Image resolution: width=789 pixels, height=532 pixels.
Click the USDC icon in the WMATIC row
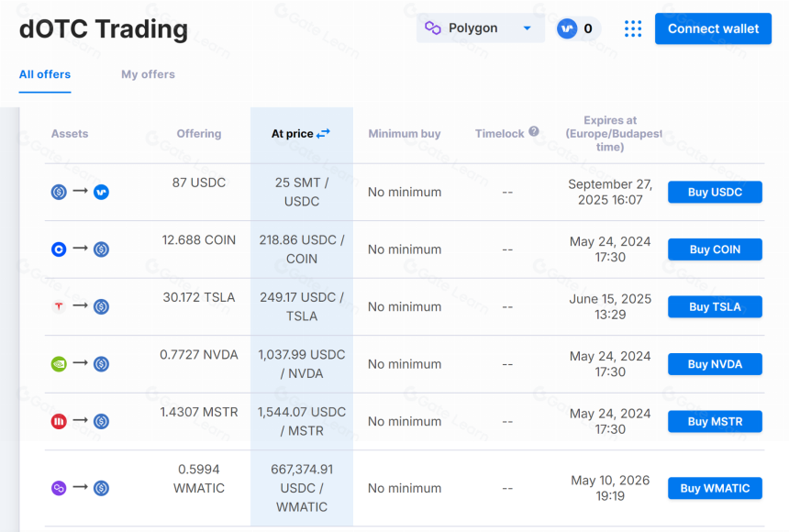[x=101, y=488]
